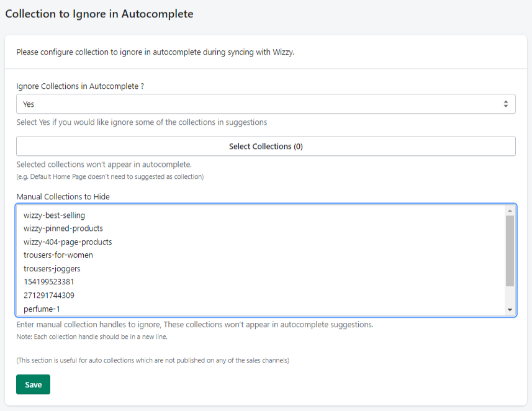Click the trousers-for-women handle line
The height and width of the screenshot is (411, 532).
click(58, 255)
